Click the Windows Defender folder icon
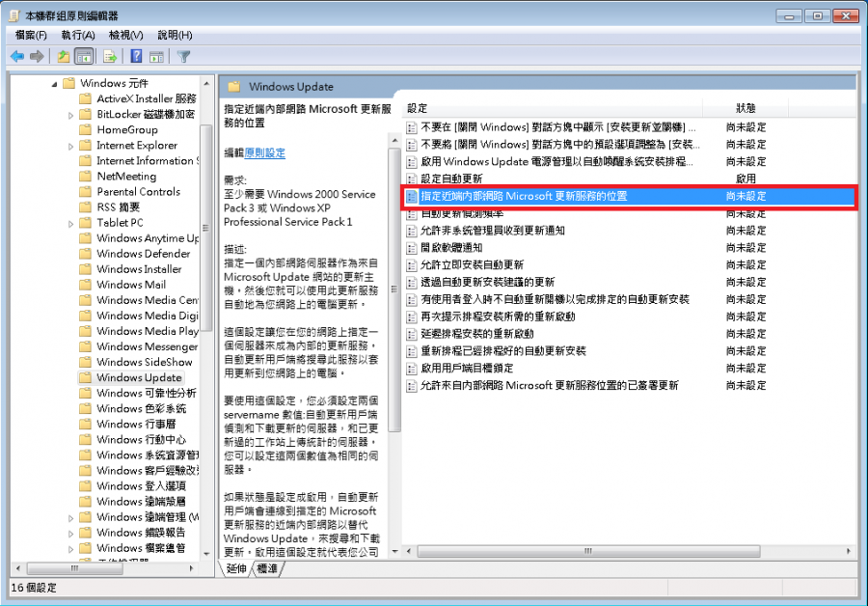This screenshot has width=868, height=606. pyautogui.click(x=86, y=254)
